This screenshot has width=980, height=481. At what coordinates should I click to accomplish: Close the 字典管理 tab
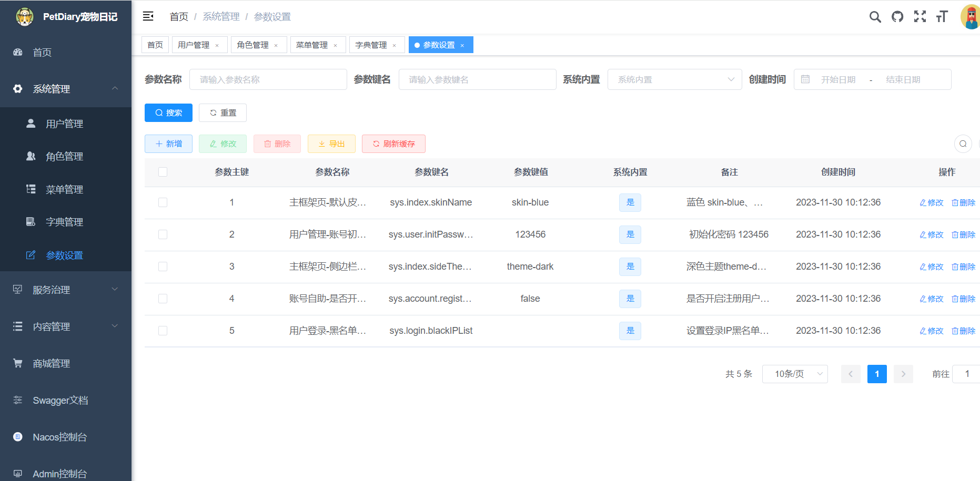coord(394,45)
